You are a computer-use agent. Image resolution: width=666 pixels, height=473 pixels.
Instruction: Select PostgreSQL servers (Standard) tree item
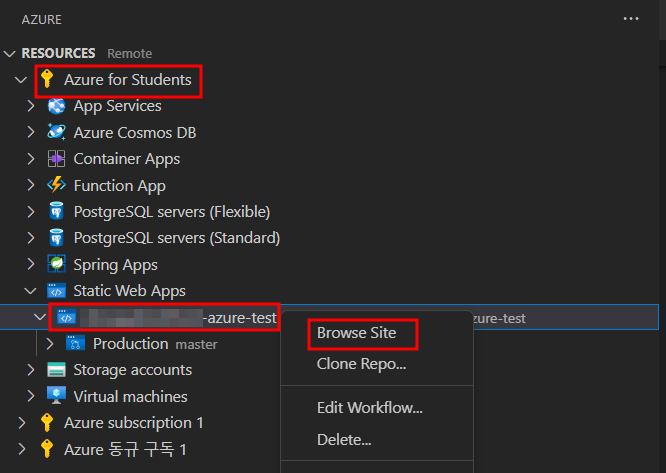click(x=176, y=238)
